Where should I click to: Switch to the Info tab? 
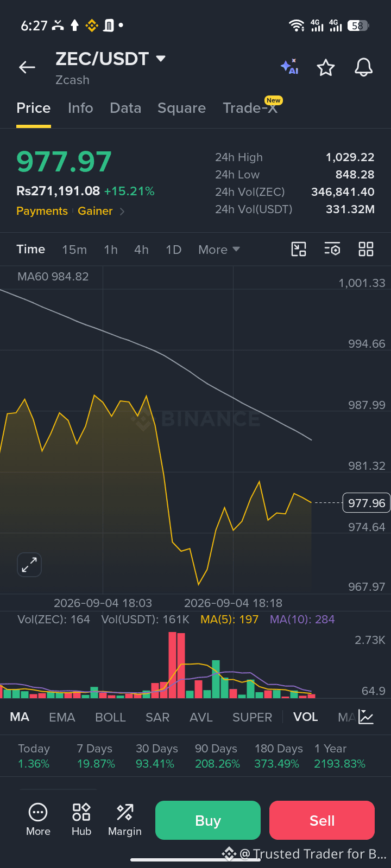coord(80,108)
